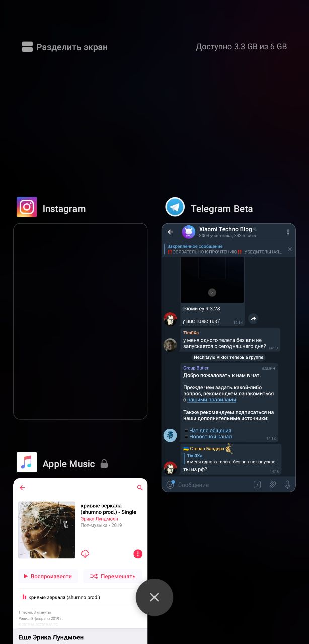Tap the 'Степан Бандера' sender name
309x644 pixels.
[206, 449]
